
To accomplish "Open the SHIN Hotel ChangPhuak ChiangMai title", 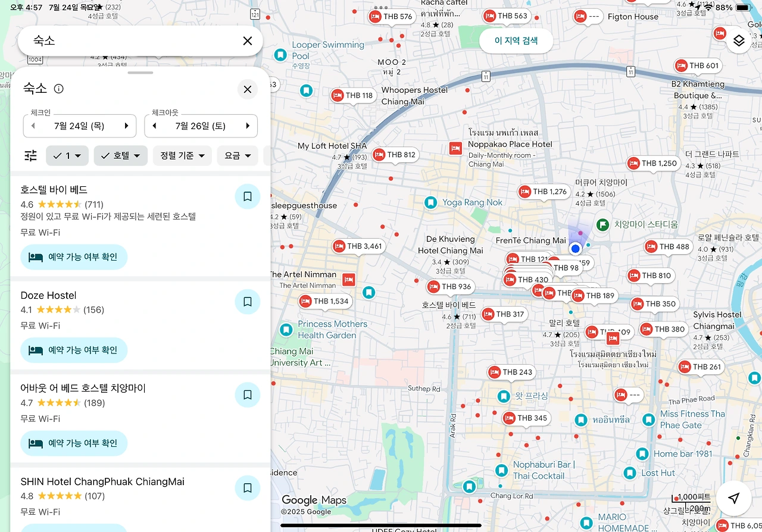I will point(102,481).
